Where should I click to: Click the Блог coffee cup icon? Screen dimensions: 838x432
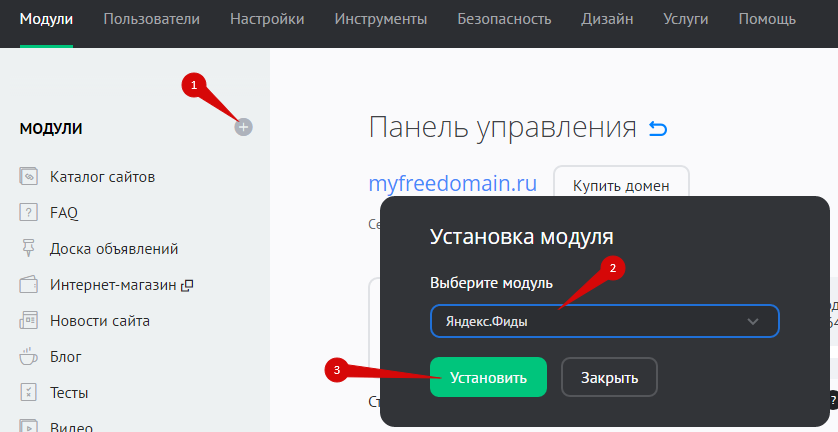(x=28, y=356)
